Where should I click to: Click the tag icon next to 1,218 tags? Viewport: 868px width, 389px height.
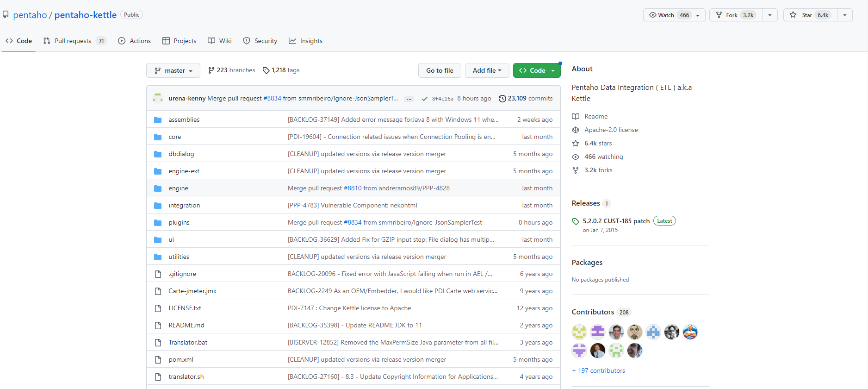[x=266, y=70]
